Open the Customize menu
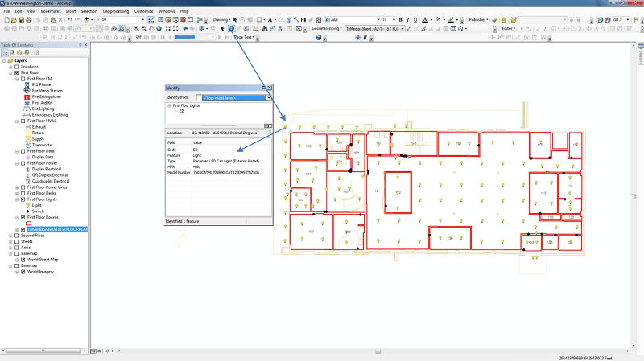This screenshot has height=361, width=644. (x=143, y=11)
